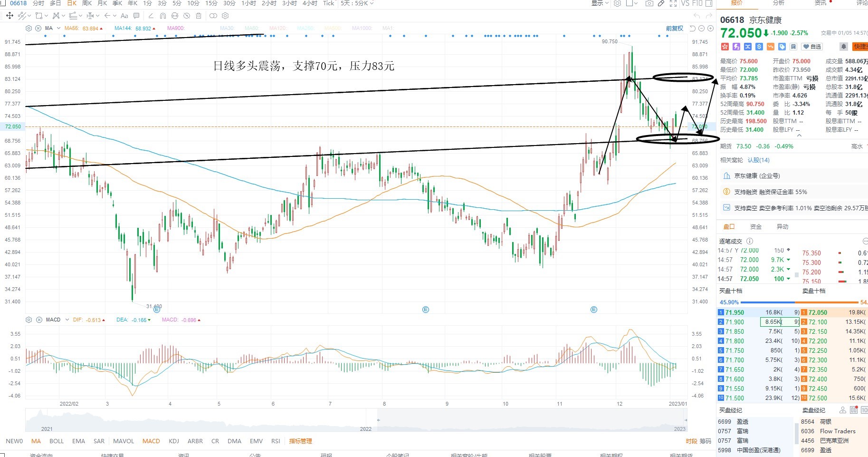Collapse the quote details chevron
This screenshot has width=868, height=457.
799,136
